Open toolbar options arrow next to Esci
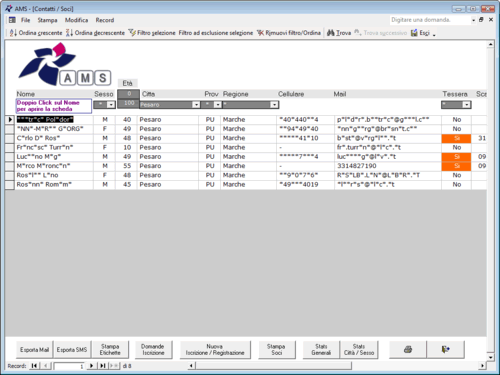 tap(434, 33)
